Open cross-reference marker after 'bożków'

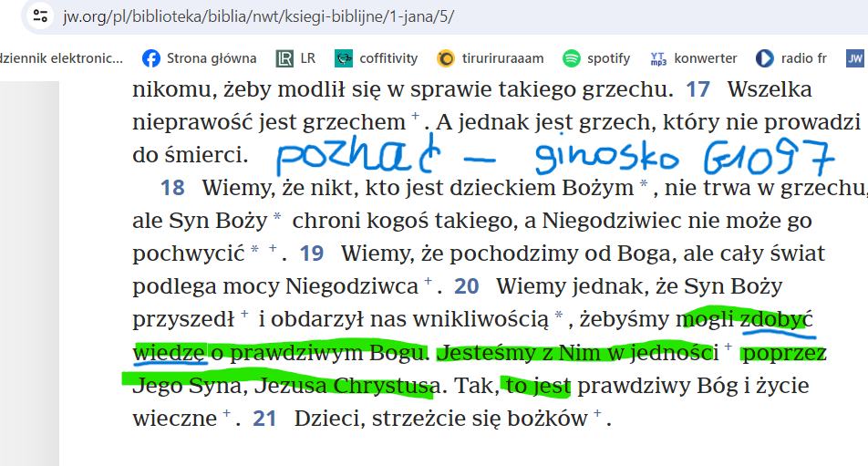(597, 415)
